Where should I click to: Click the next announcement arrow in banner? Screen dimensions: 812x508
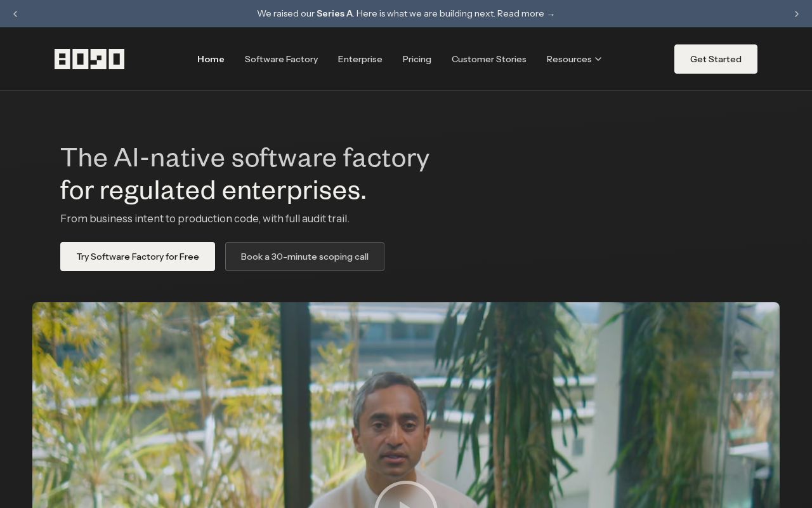797,14
